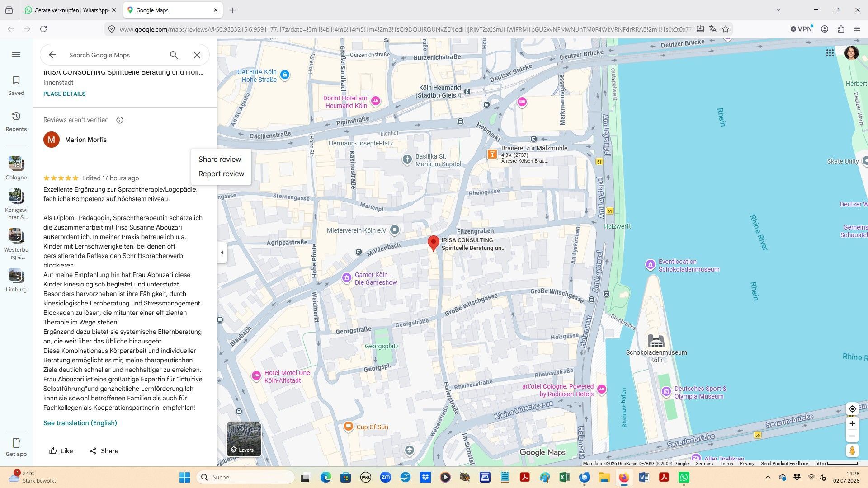Bookmark this page with the star

click(x=726, y=29)
